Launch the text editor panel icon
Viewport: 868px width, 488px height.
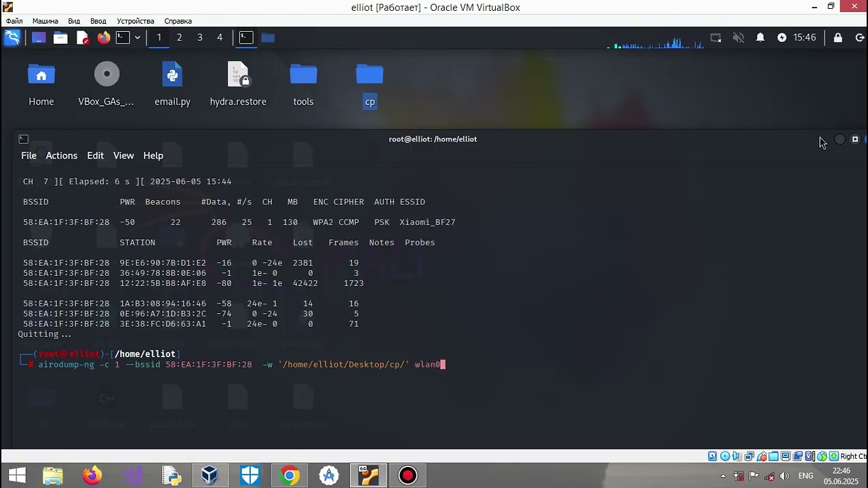pos(82,37)
